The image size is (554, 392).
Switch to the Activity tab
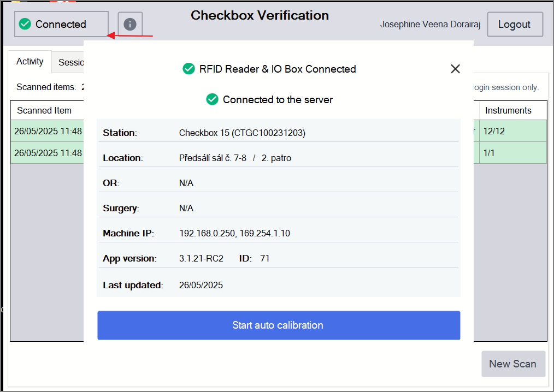30,62
